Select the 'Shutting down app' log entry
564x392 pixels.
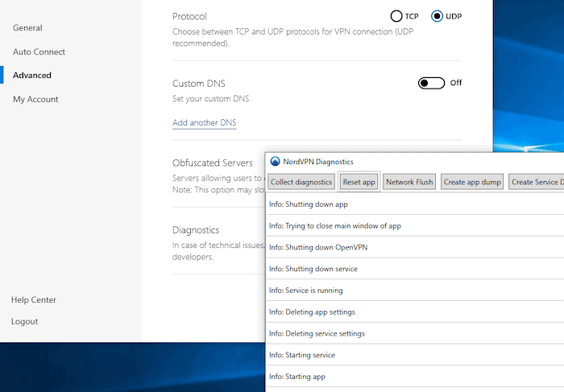(309, 204)
